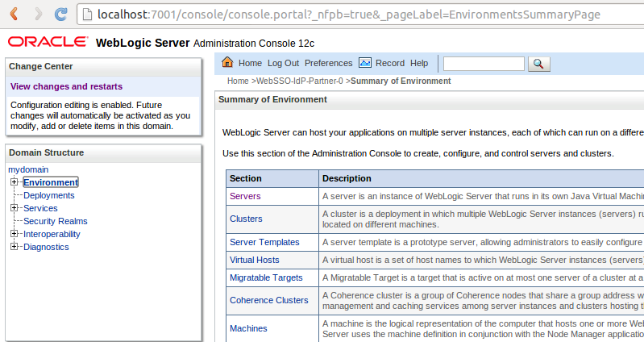This screenshot has height=342, width=644.
Task: Open Services in Domain Structure
Action: 40,208
